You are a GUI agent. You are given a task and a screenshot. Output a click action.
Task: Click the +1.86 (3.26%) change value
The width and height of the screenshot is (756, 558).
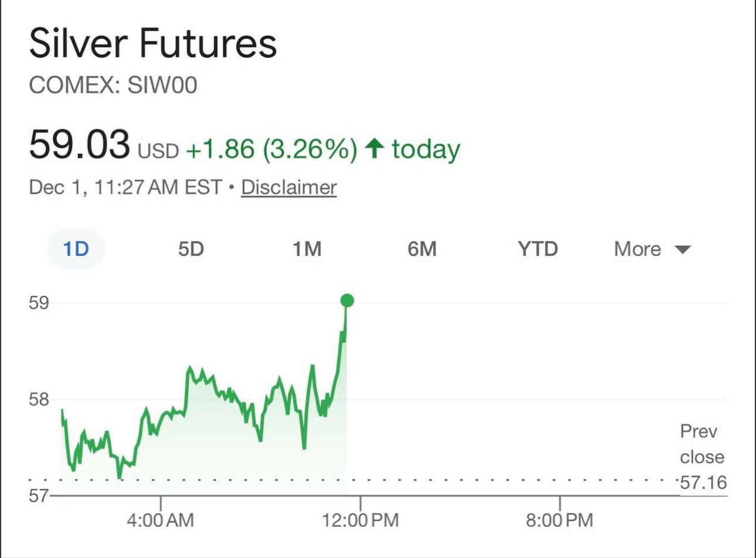(271, 149)
